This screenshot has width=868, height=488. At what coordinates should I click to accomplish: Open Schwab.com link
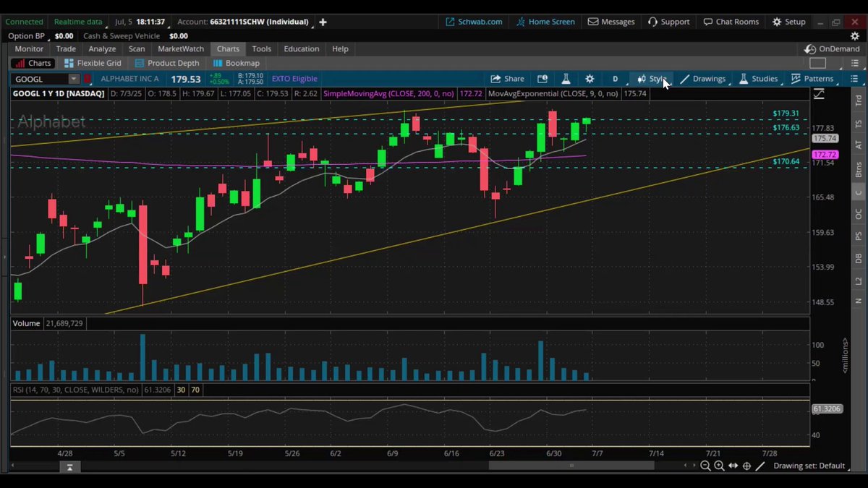[474, 22]
